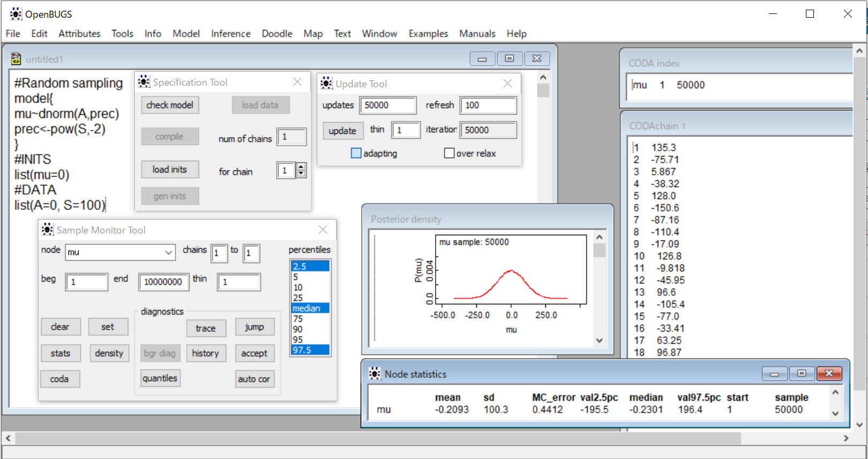Open the Doodle menu
This screenshot has height=459, width=868.
(277, 33)
